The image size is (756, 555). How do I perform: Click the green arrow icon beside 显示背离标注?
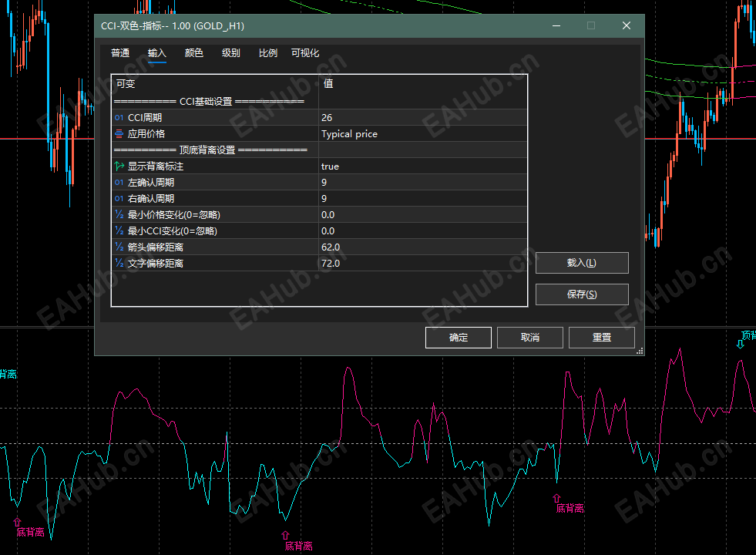click(x=119, y=166)
